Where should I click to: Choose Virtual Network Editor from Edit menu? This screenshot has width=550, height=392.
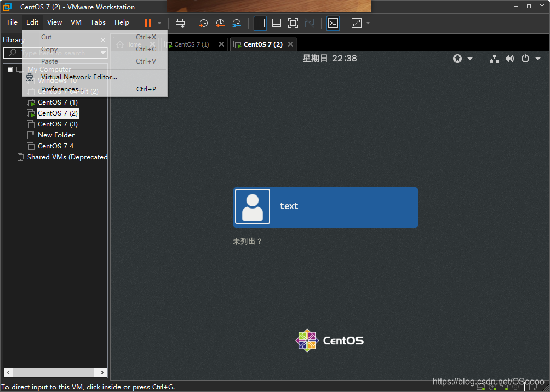[95, 77]
